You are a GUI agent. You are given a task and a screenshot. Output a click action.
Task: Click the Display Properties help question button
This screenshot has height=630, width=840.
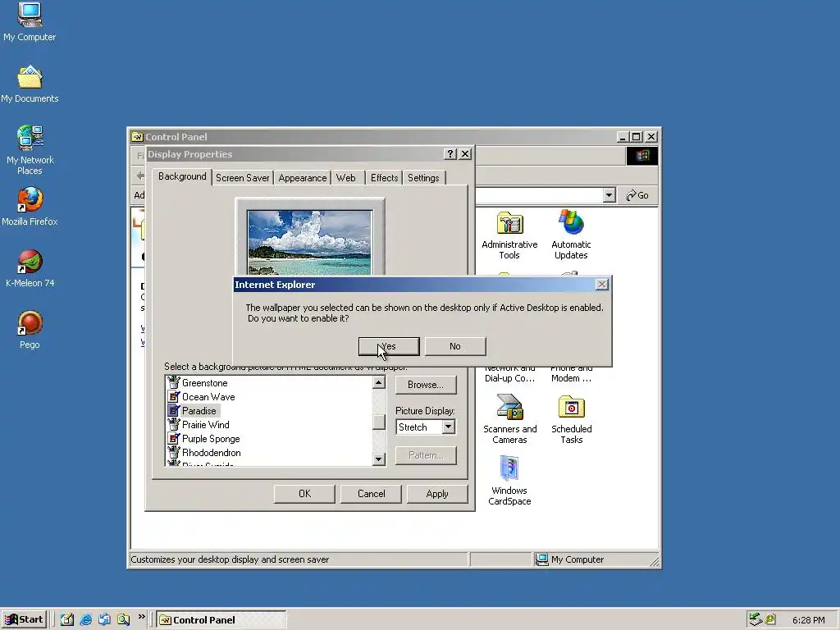[x=450, y=154]
